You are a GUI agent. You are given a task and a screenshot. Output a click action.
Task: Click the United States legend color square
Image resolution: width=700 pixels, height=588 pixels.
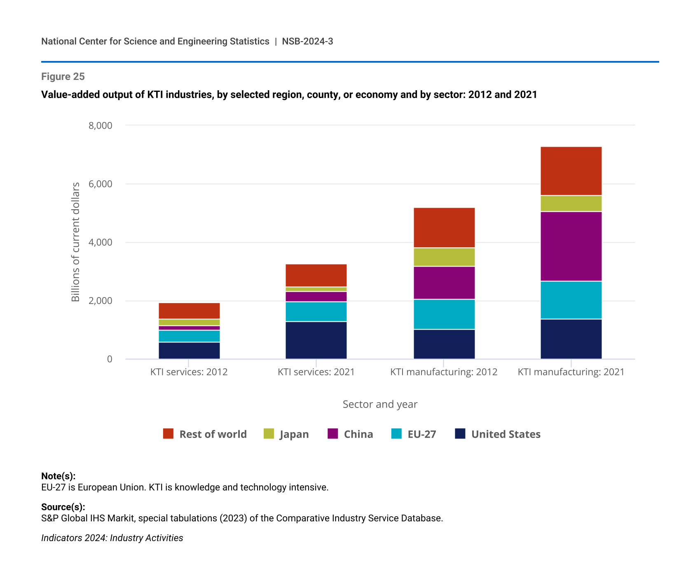pos(460,433)
